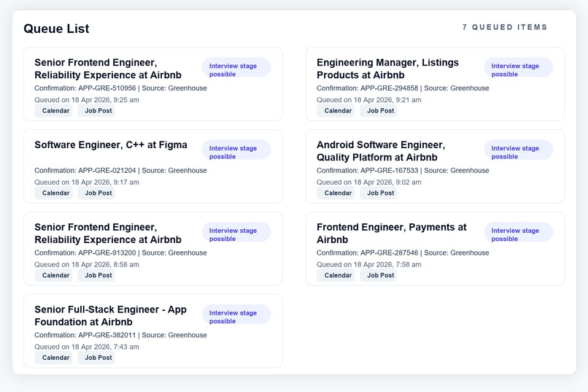Click the 7 QUEUED ITEMS counter
This screenshot has width=588, height=392.
click(x=505, y=28)
